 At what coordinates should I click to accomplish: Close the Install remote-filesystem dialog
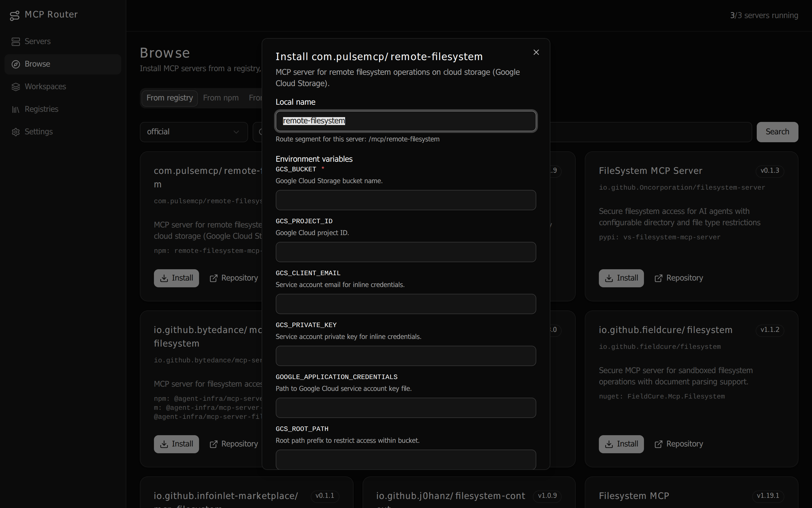[x=536, y=52]
